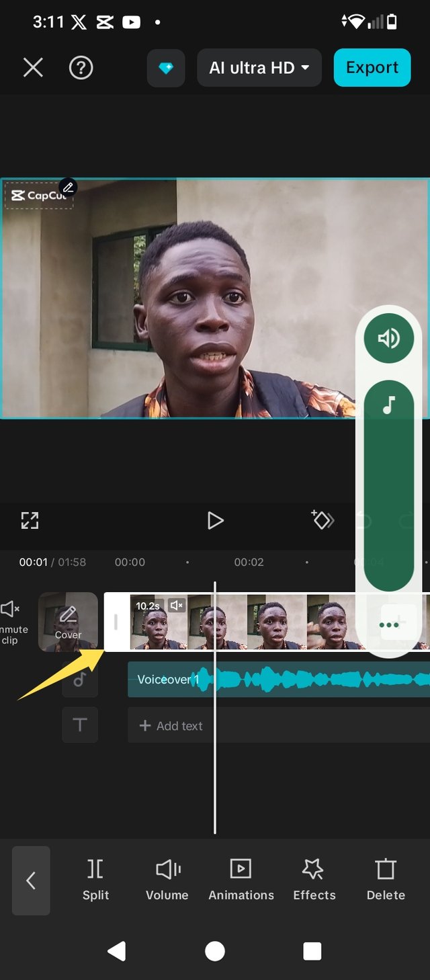The height and width of the screenshot is (980, 430).
Task: Tap the 00:01 / 01:58 time readout
Action: coord(52,562)
